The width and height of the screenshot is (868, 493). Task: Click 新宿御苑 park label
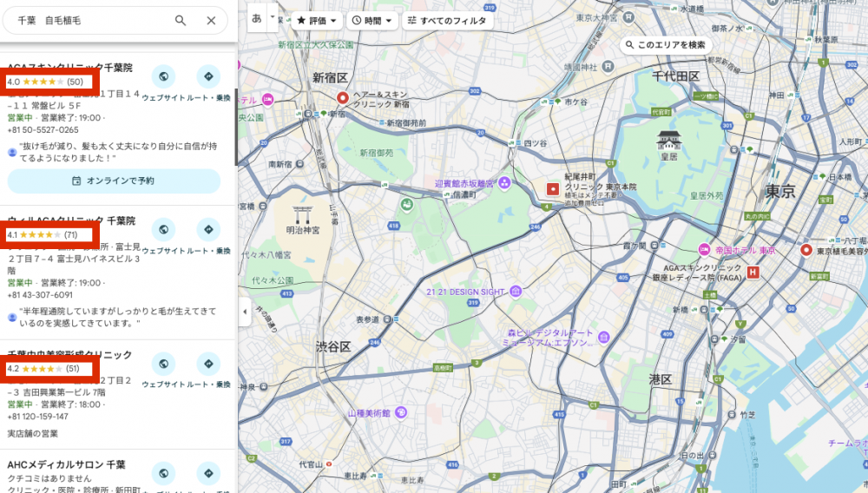tap(377, 153)
